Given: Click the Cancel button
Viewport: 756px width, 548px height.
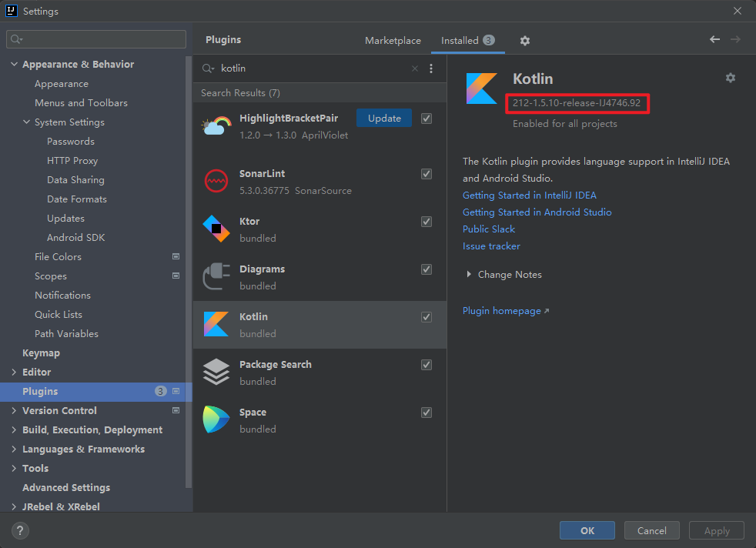Looking at the screenshot, I should click(652, 530).
